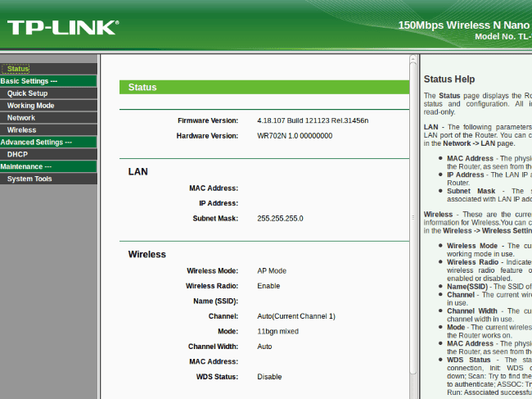The height and width of the screenshot is (399, 532).
Task: Click the Advanced Settings section header
Action: [x=36, y=142]
